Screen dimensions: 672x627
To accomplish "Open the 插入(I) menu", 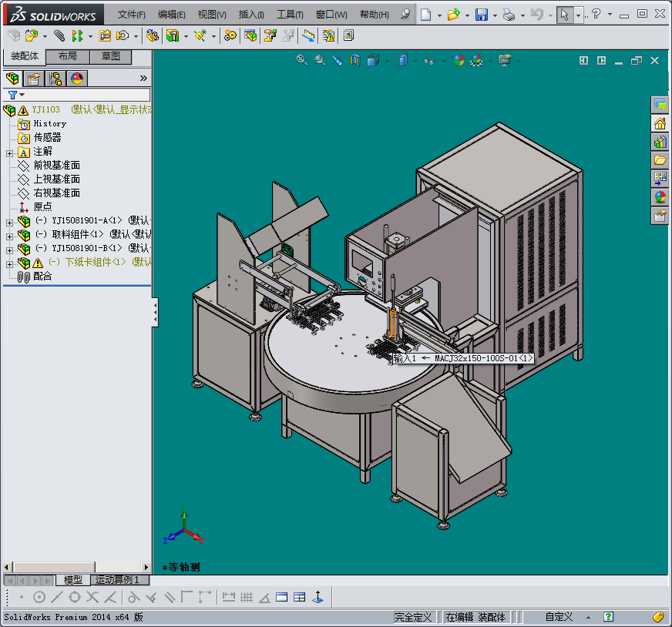I will pyautogui.click(x=251, y=15).
